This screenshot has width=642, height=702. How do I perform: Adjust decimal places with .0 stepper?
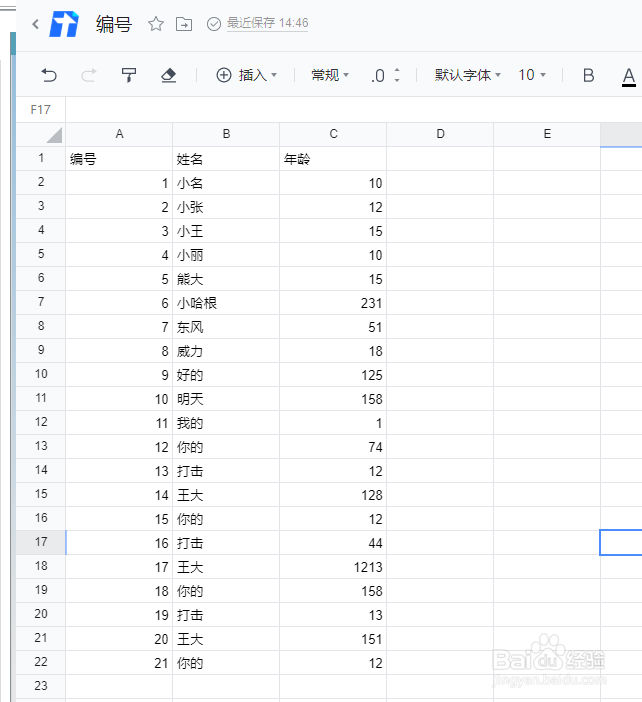385,75
